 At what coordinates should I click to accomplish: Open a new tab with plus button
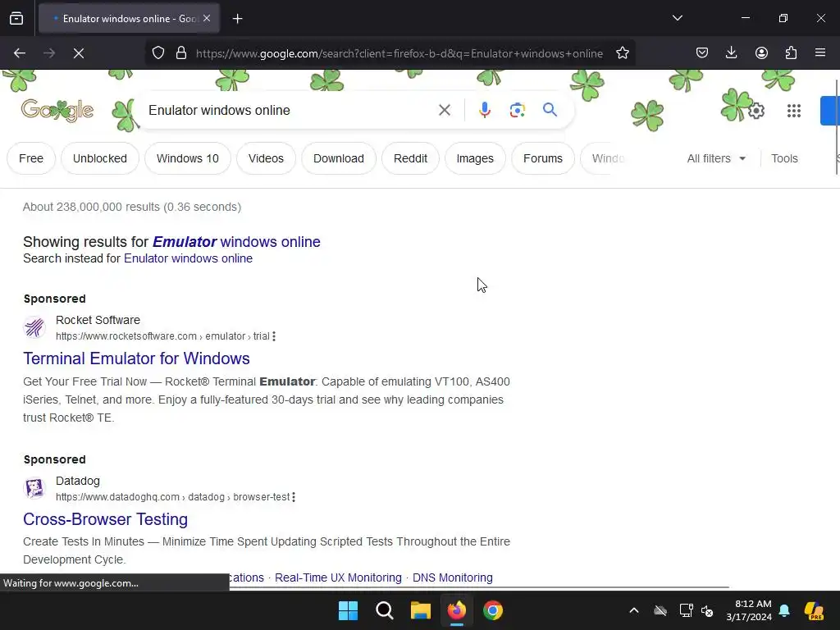237,19
